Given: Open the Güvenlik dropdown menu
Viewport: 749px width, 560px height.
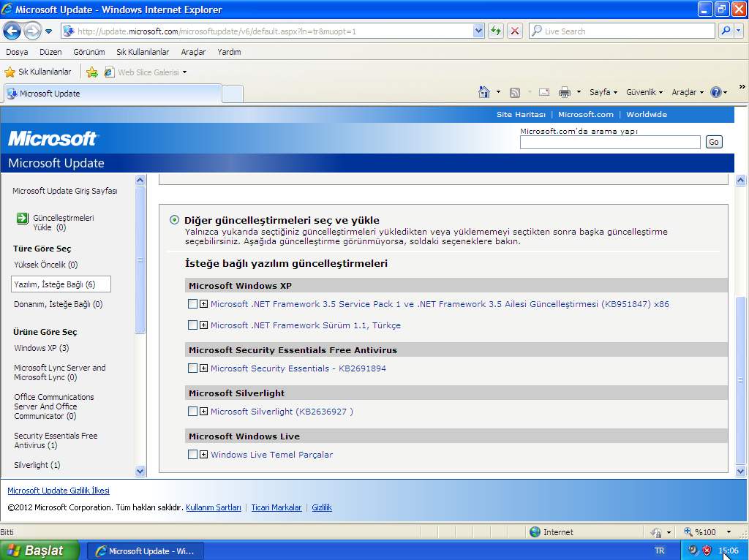Looking at the screenshot, I should click(644, 92).
